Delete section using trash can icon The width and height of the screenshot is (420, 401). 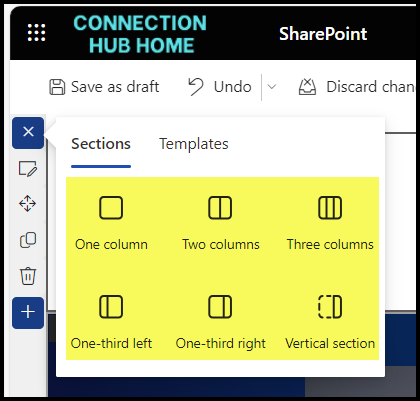coord(28,276)
